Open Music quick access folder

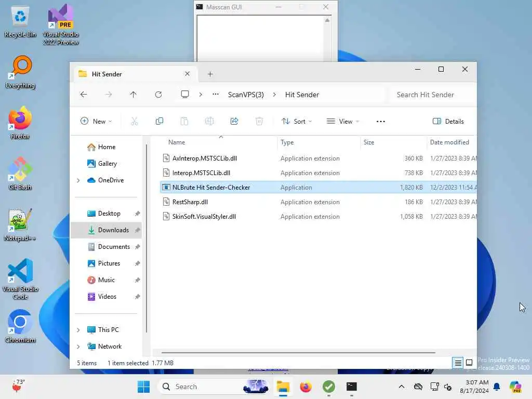[106, 280]
